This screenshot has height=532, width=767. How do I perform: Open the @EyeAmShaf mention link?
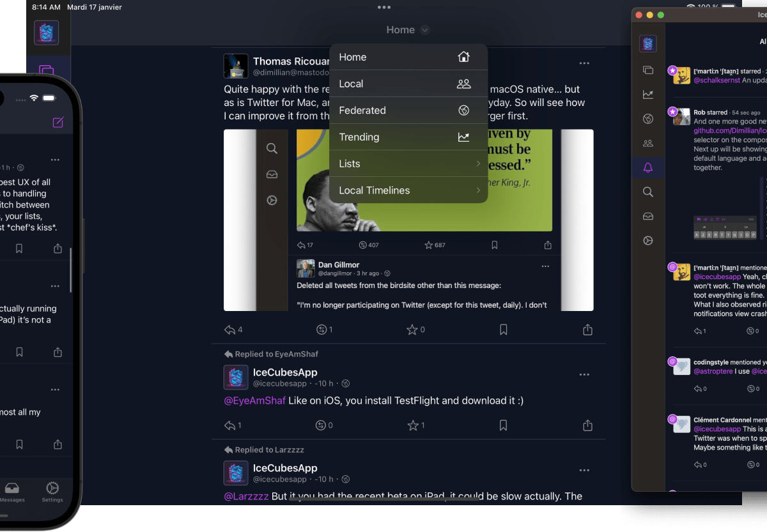click(254, 401)
